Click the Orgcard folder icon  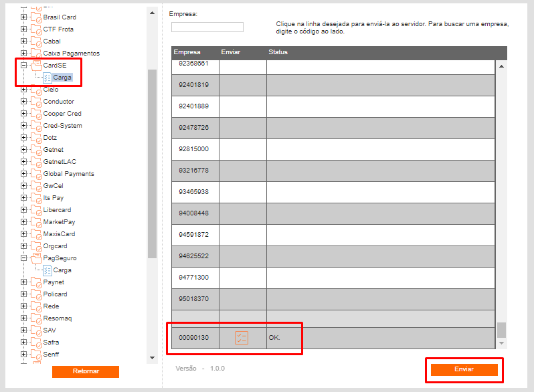pyautogui.click(x=36, y=246)
